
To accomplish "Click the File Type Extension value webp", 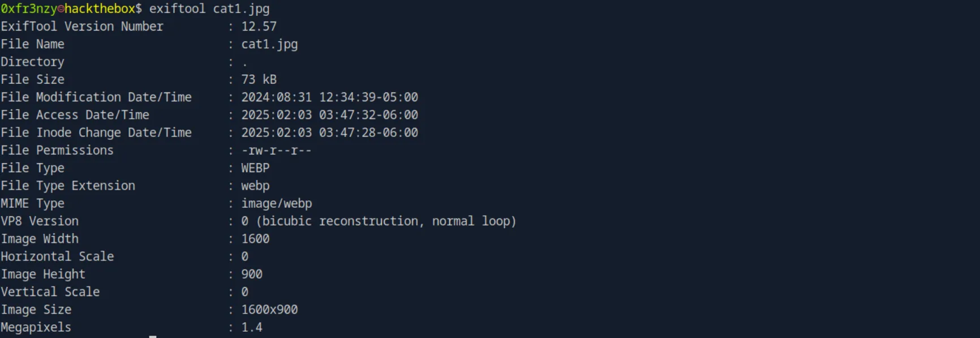I will coord(255,186).
